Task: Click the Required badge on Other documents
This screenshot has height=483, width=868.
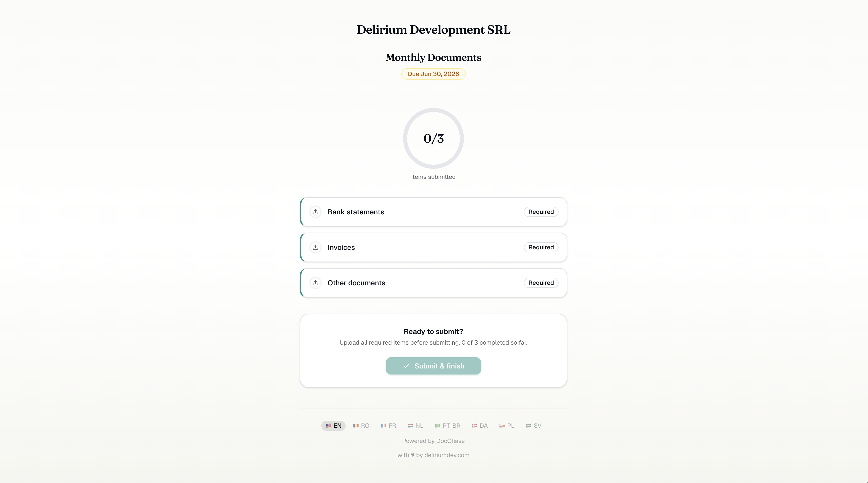Action: pyautogui.click(x=541, y=283)
